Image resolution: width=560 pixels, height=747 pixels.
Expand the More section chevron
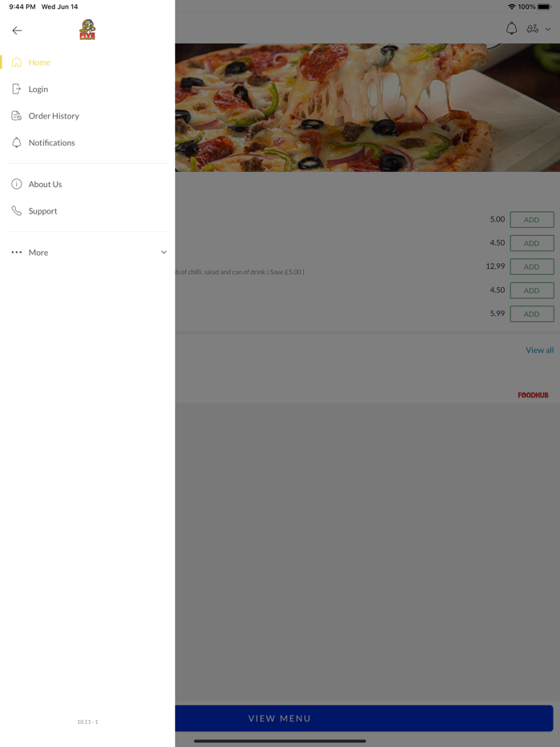pyautogui.click(x=163, y=253)
